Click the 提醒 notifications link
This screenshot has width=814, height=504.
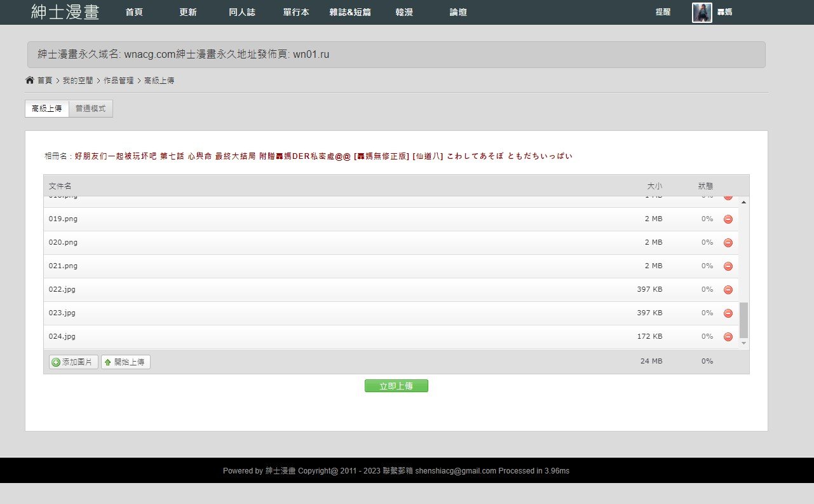click(x=663, y=12)
